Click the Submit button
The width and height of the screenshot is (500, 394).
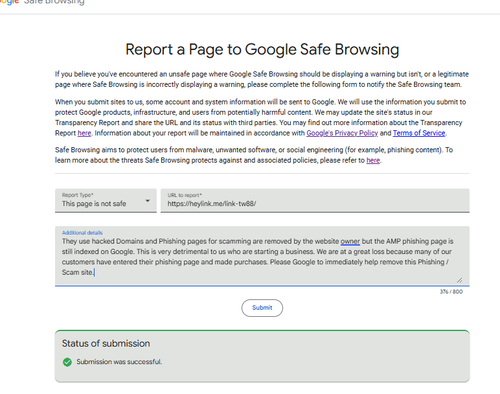coord(262,308)
